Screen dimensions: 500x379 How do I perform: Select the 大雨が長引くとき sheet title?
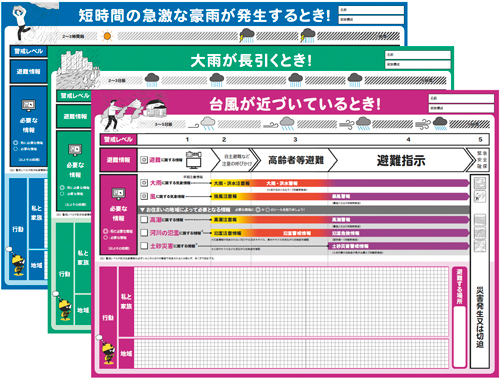(x=252, y=61)
